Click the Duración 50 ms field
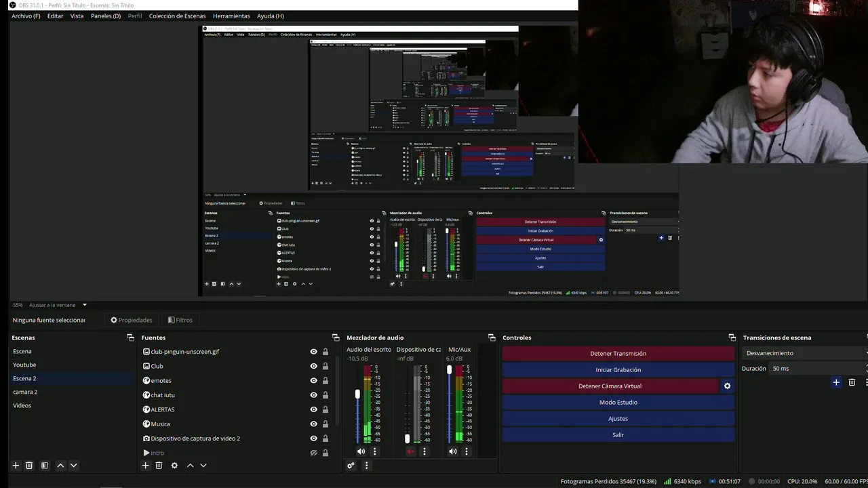This screenshot has height=488, width=868. (x=818, y=368)
